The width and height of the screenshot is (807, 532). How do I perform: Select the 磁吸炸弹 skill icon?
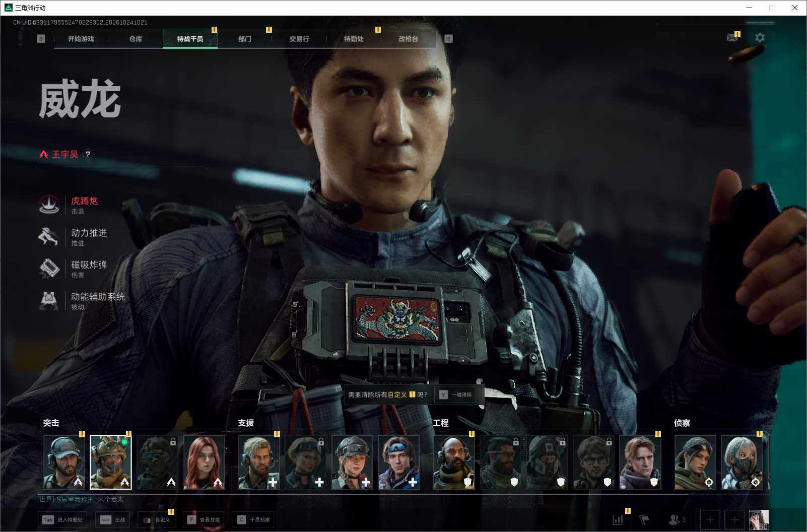coord(49,268)
